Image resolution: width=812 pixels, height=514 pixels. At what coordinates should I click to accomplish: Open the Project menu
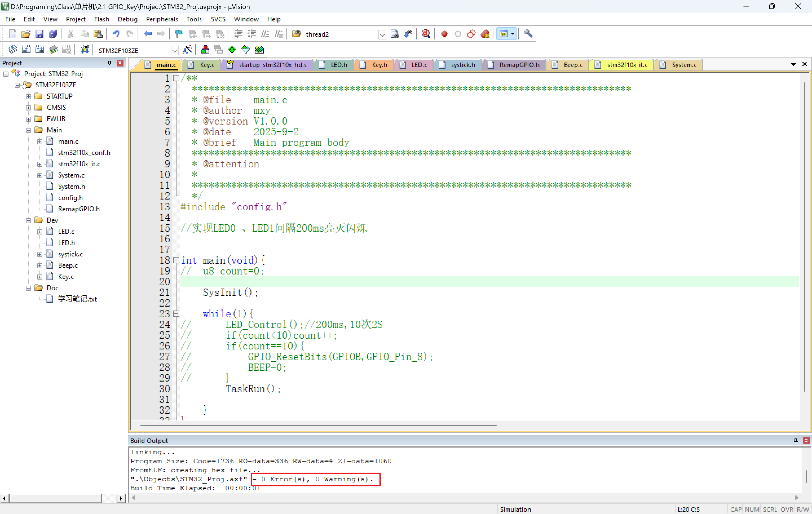tap(76, 19)
